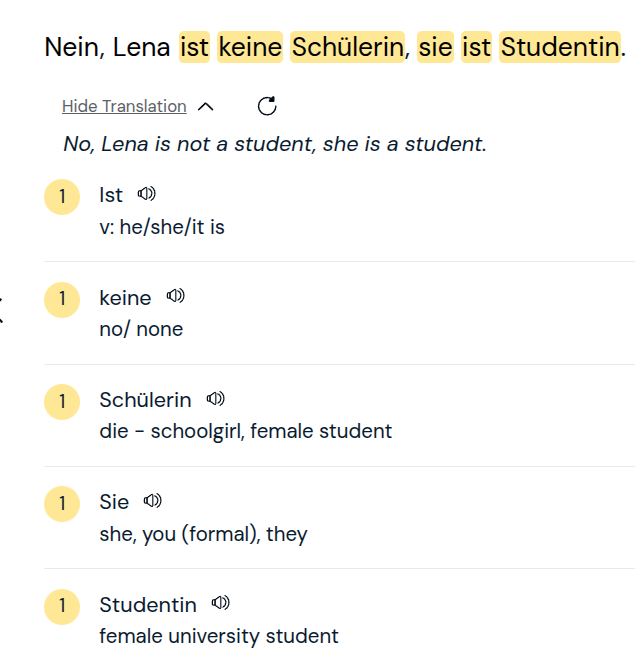Click the yellow 1 badge beside Sie
The height and width of the screenshot is (664, 635).
62,503
